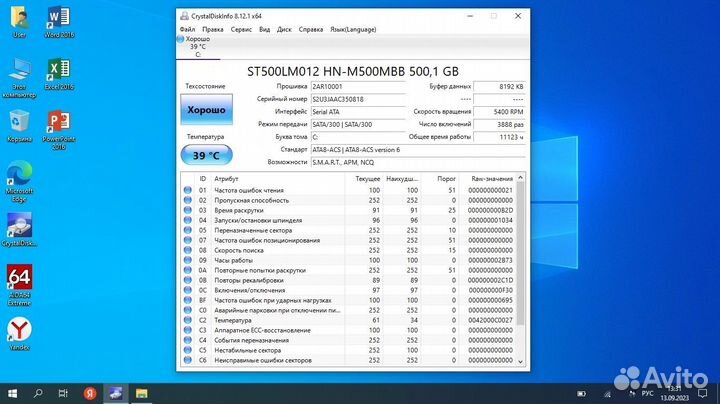
Task: Click the network tray icon
Action: point(607,394)
